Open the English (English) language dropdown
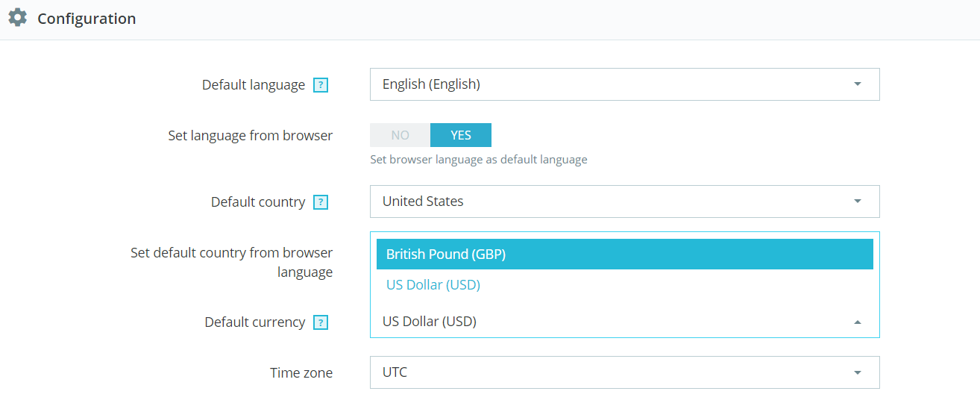Image resolution: width=980 pixels, height=400 pixels. click(612, 84)
